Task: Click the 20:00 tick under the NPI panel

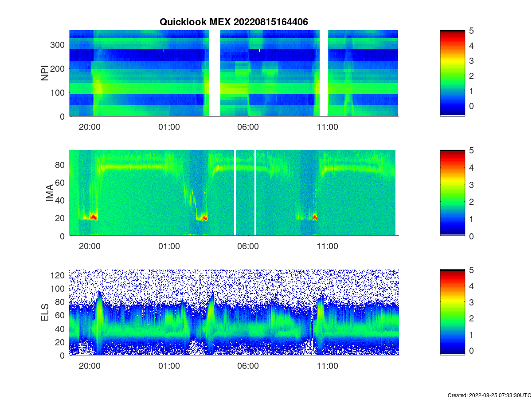Action: click(90, 127)
